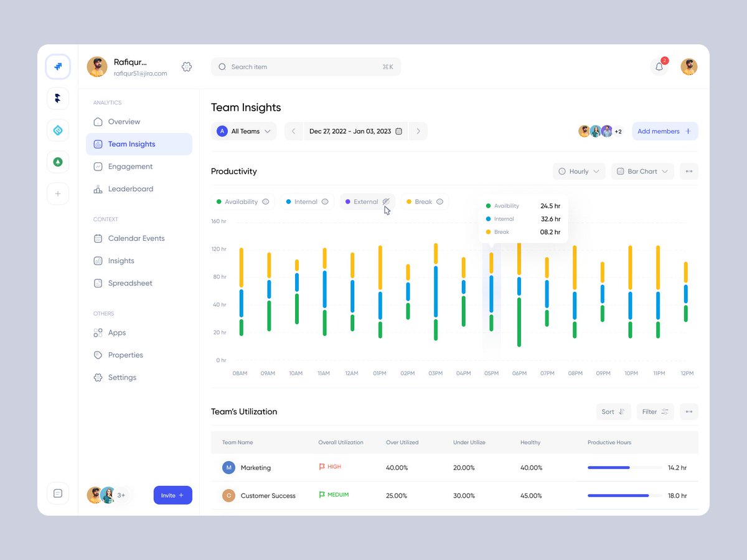Image resolution: width=747 pixels, height=560 pixels.
Task: Click the green Availability legend dot
Action: coord(219,202)
